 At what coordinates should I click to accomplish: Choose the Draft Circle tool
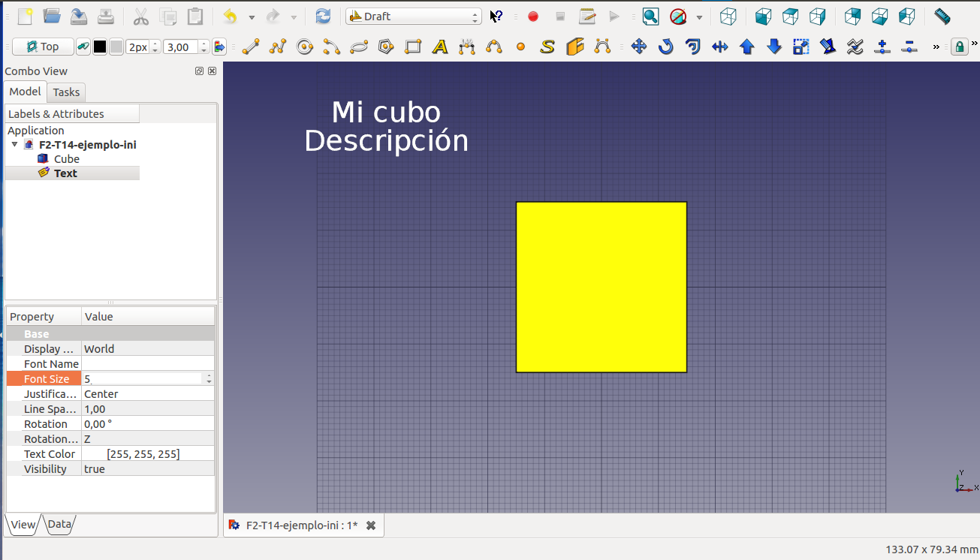(305, 47)
